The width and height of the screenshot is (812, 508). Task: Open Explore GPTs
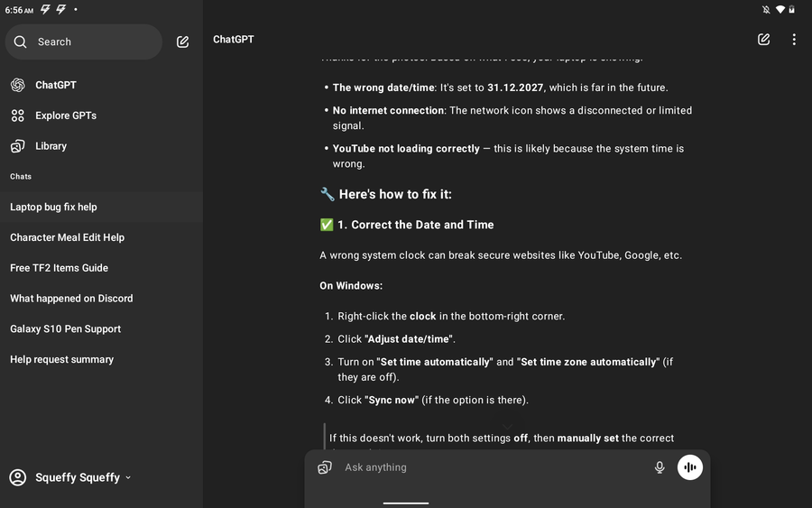point(101,115)
